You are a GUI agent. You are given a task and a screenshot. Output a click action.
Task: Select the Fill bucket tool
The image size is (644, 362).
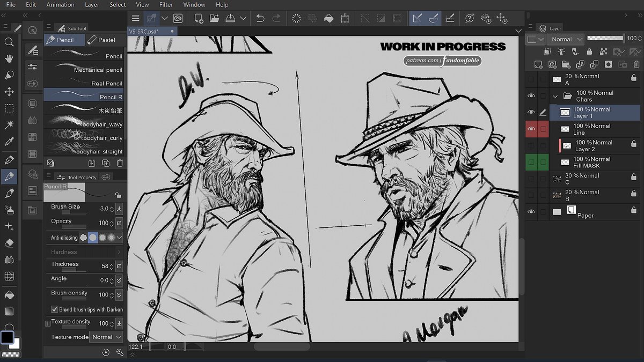pos(9,294)
